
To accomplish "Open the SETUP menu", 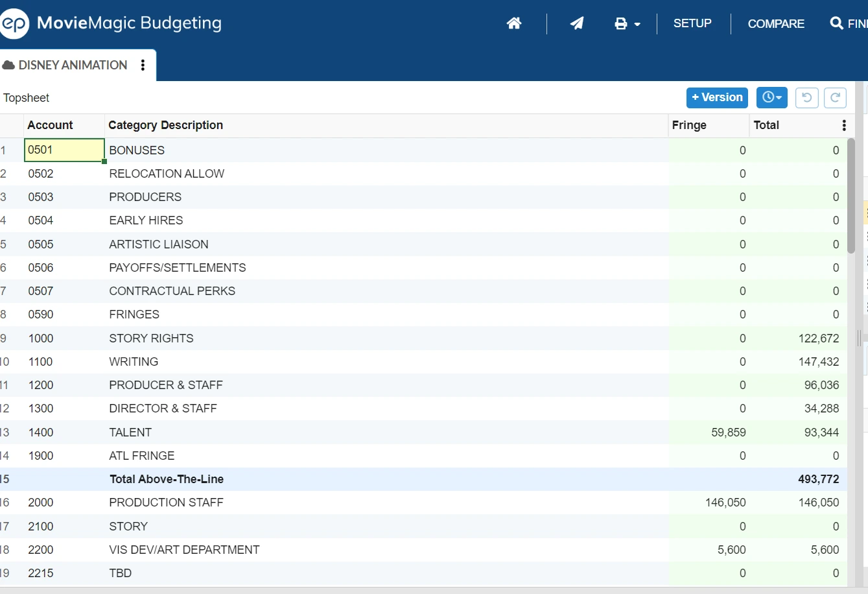I will click(x=692, y=23).
